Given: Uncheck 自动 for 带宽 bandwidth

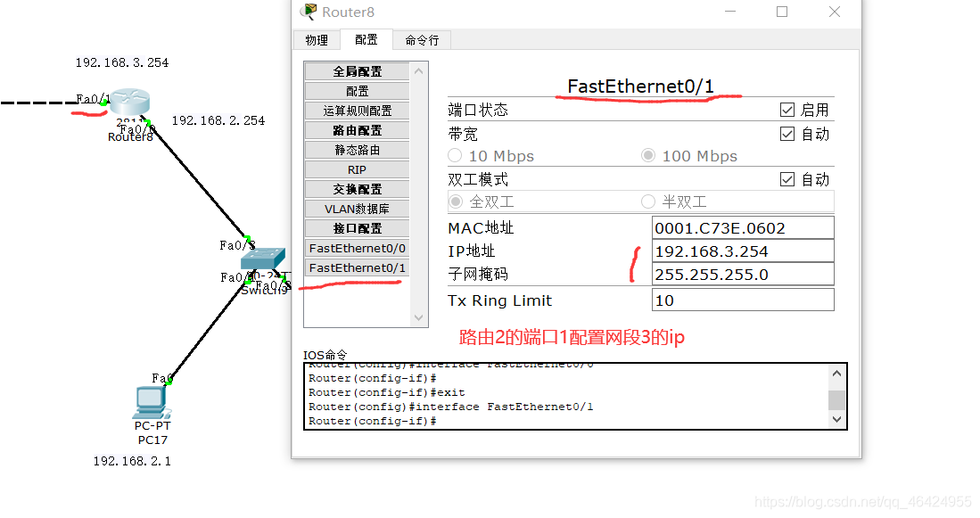Looking at the screenshot, I should click(x=787, y=133).
